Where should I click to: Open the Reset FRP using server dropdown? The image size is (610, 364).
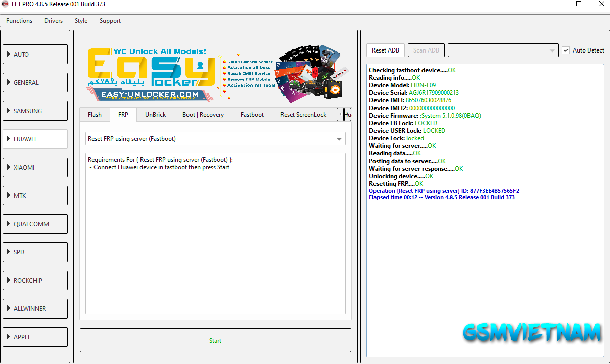(215, 138)
